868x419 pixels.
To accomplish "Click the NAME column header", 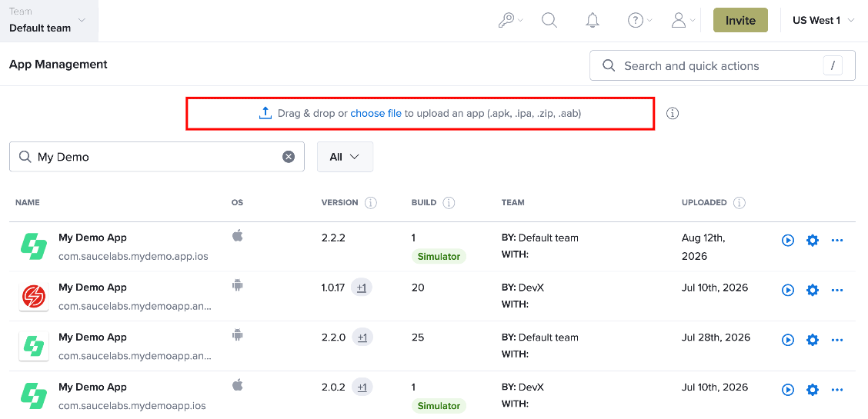I will [28, 203].
